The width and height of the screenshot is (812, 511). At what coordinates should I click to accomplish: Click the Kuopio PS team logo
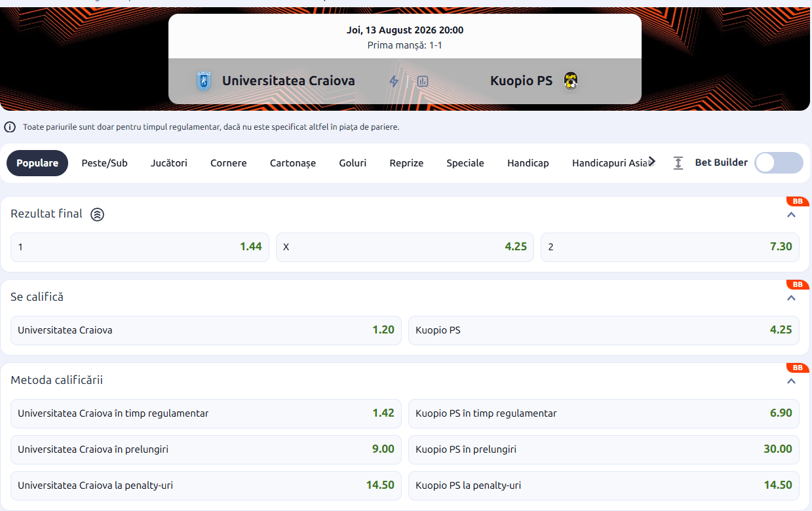[571, 81]
